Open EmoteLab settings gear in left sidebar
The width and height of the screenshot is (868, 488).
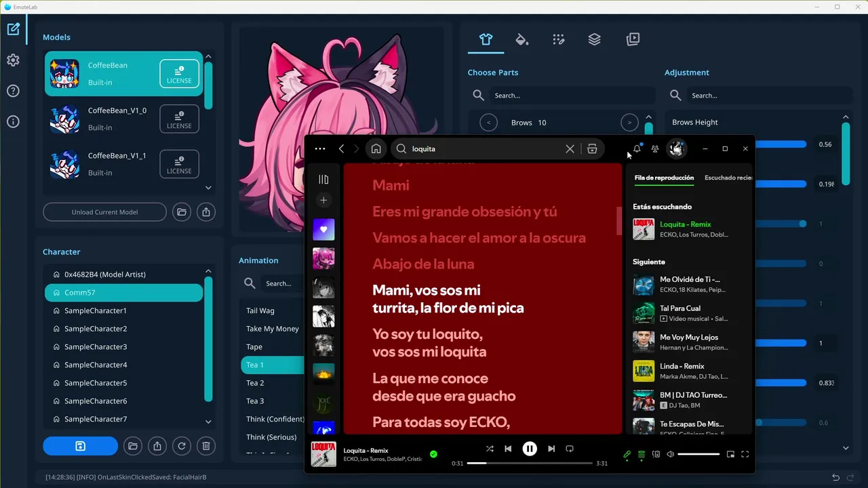tap(13, 60)
